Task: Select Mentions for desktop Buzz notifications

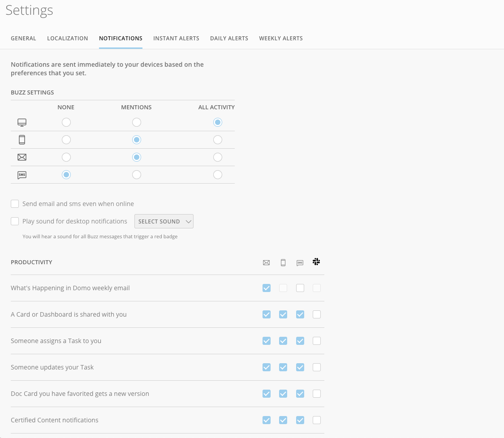Action: click(136, 122)
